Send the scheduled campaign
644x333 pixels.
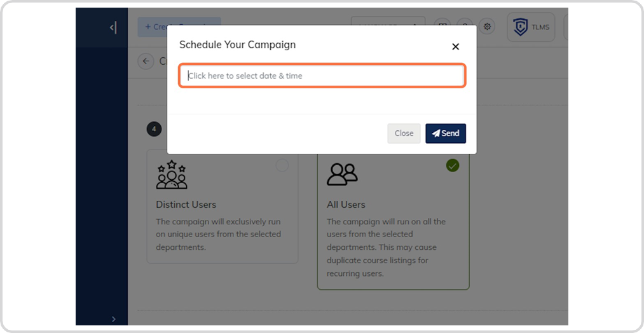click(446, 133)
